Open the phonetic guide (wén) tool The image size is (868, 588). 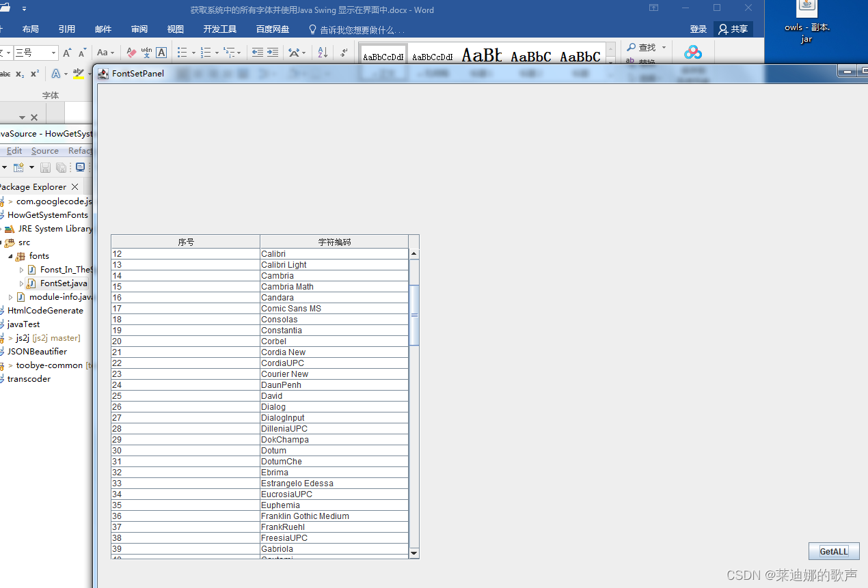(x=146, y=53)
